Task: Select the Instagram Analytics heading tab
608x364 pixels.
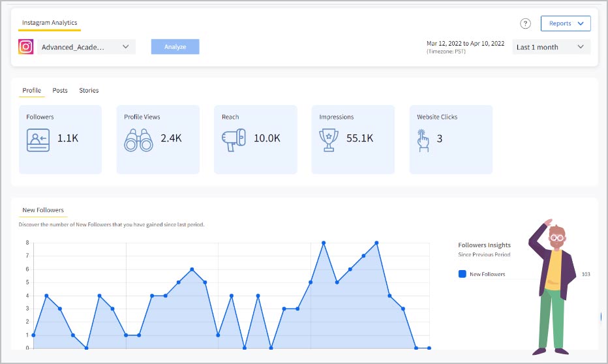Action: pos(50,23)
